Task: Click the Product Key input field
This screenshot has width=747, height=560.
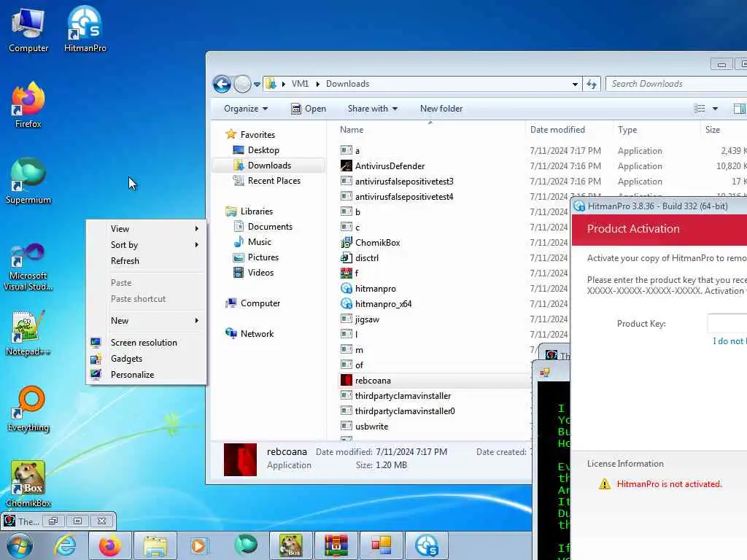Action: (x=727, y=323)
